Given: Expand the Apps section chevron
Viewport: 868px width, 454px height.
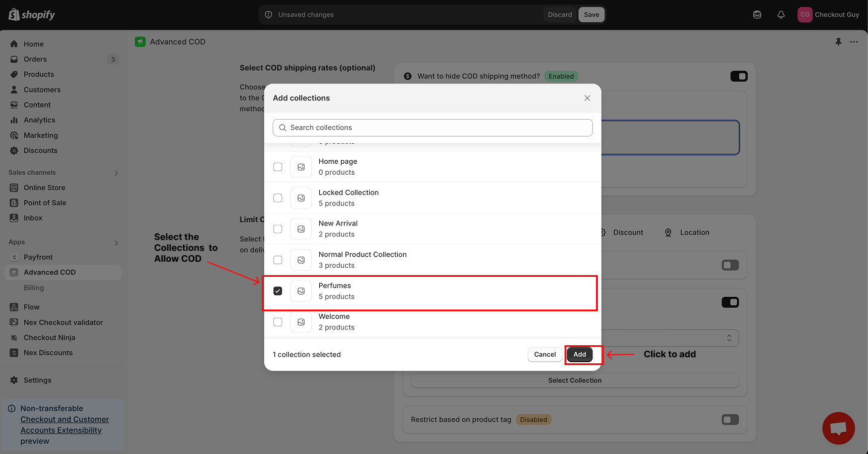Looking at the screenshot, I should click(x=116, y=243).
